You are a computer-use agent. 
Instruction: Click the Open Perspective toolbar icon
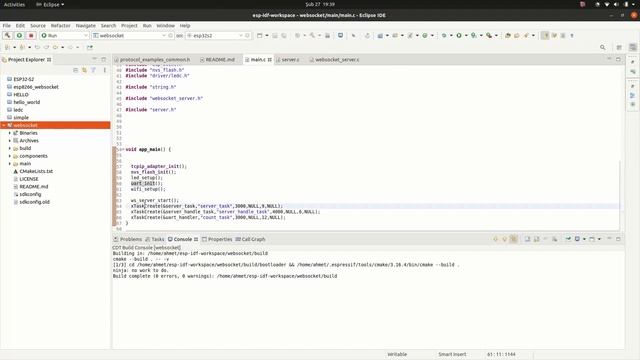(619, 47)
